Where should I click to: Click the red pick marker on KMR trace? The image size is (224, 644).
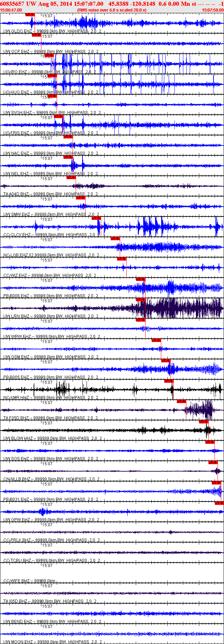[169, 381]
